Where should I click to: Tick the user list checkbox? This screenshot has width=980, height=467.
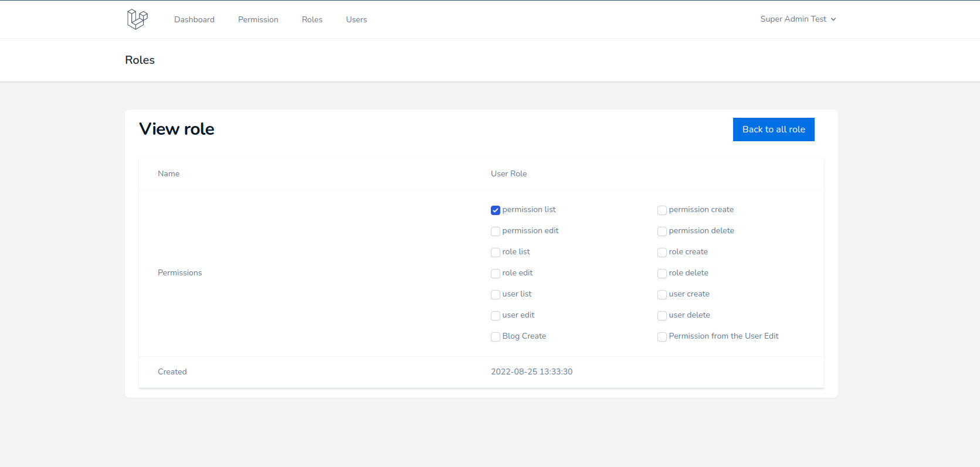tap(496, 295)
